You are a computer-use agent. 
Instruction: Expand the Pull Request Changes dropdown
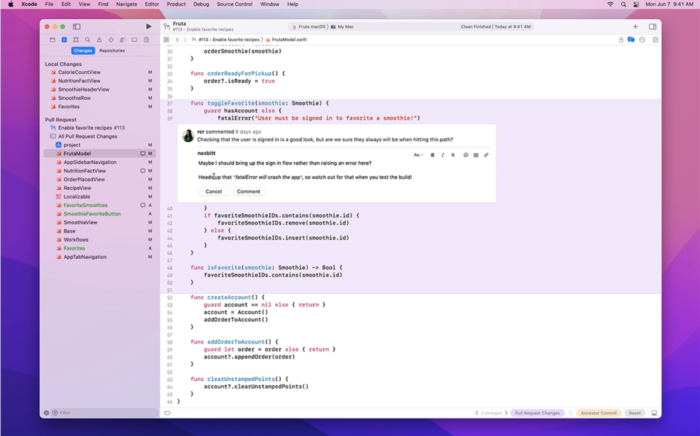tap(538, 412)
